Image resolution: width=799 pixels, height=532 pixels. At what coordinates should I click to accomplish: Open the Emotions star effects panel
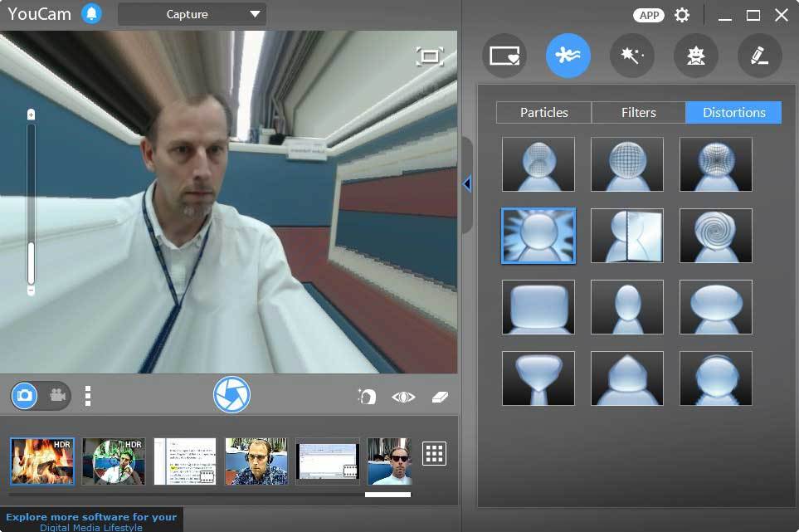[x=695, y=56]
